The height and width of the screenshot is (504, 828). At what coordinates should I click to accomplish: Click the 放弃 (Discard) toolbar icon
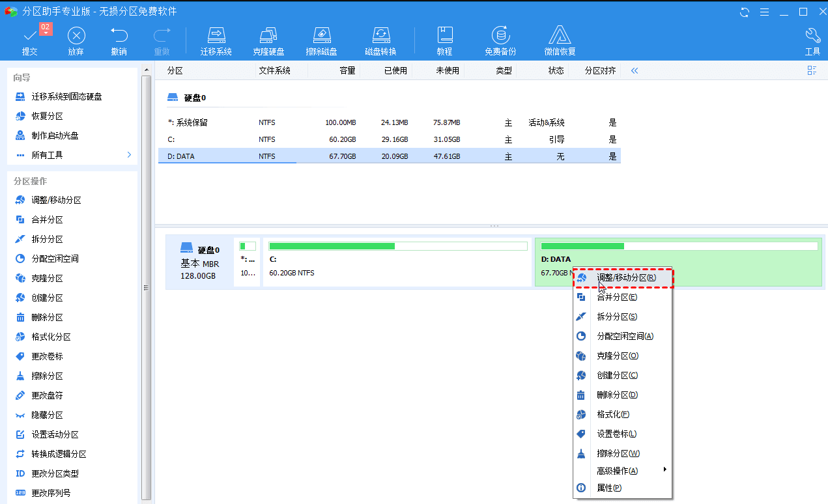point(76,40)
